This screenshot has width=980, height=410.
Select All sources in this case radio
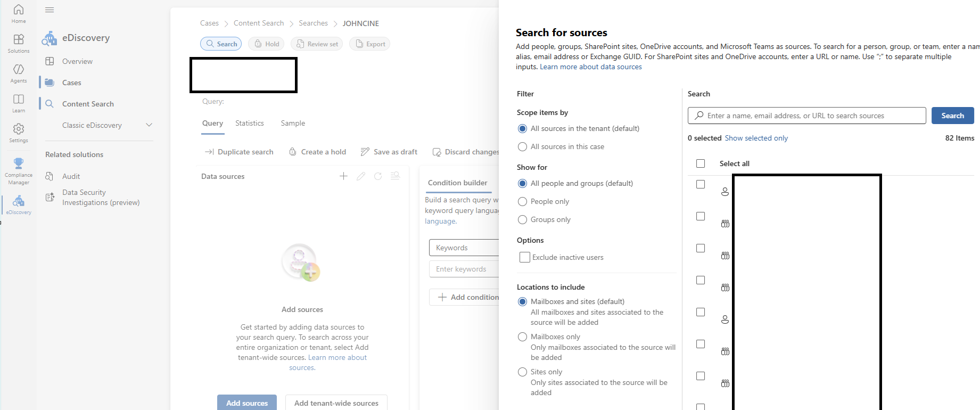(x=522, y=147)
